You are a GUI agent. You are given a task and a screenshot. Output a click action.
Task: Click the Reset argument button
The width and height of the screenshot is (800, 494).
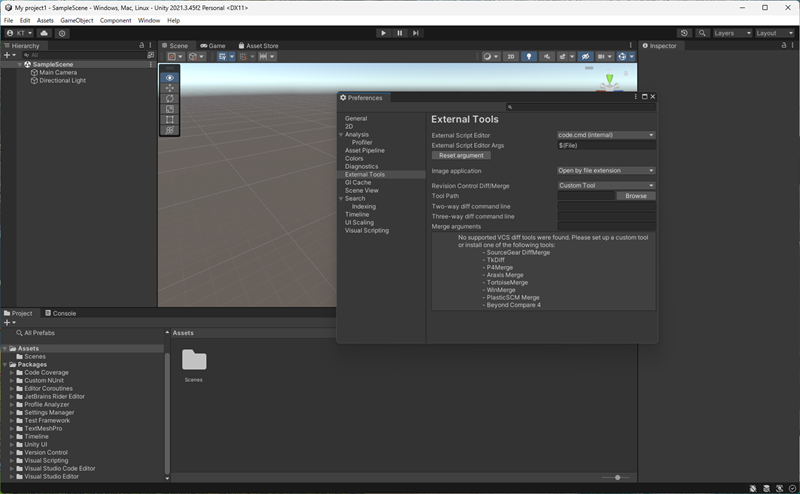(461, 155)
